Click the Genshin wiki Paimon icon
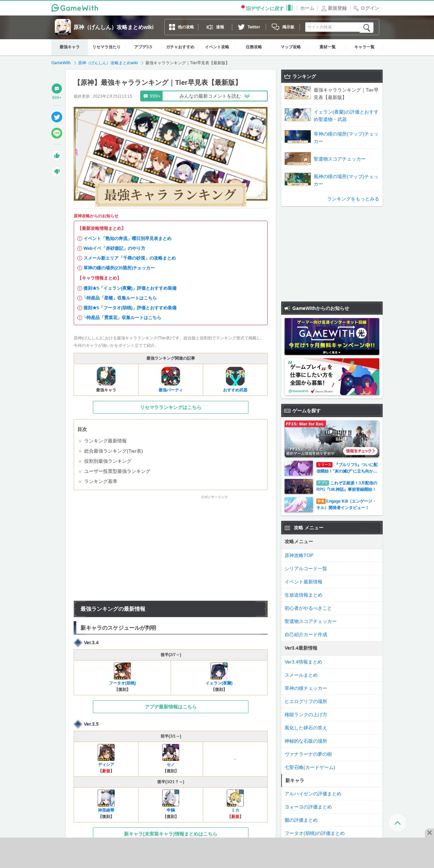The height and width of the screenshot is (868, 434). [x=63, y=27]
